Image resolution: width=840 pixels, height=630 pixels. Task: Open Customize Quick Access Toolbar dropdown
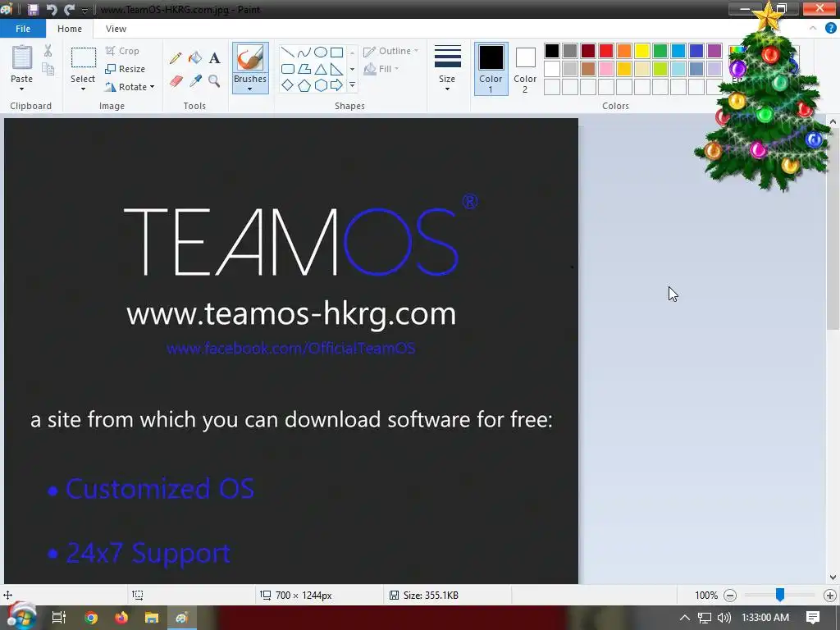pos(84,10)
